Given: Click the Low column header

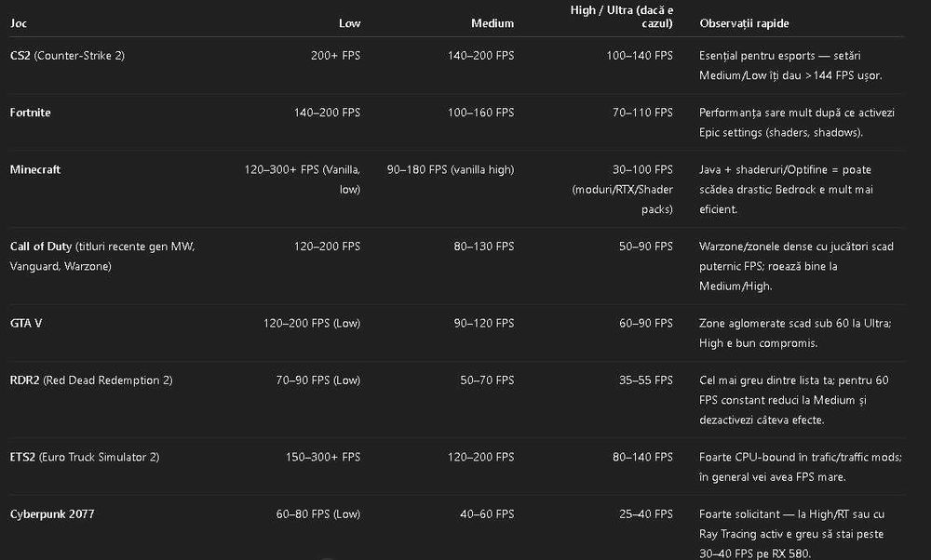Looking at the screenshot, I should click(349, 23).
